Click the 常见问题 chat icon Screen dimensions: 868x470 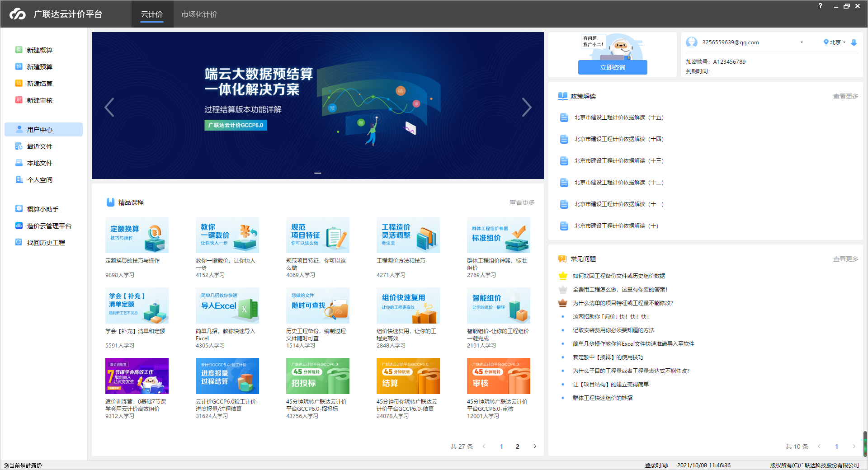(562, 258)
